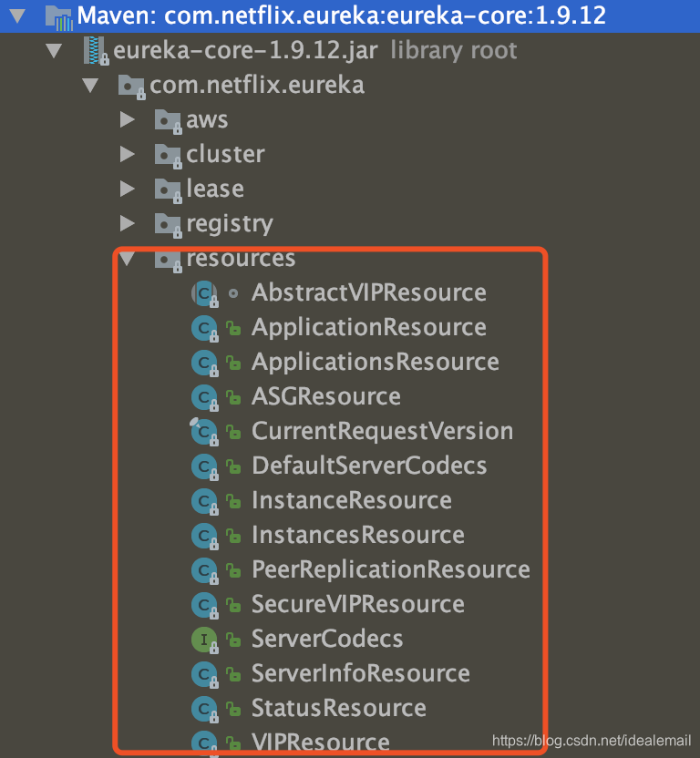Click the StatusResource class icon
Image resolution: width=700 pixels, height=758 pixels.
click(x=205, y=709)
